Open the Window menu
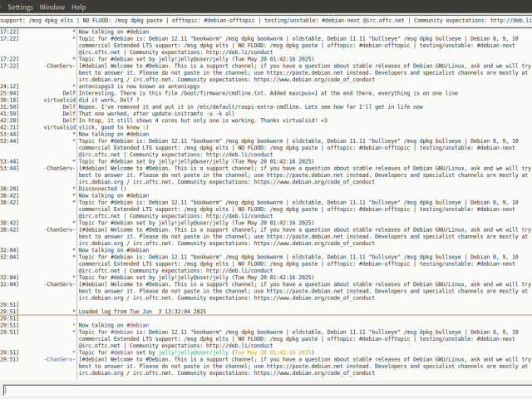This screenshot has height=399, width=532. coord(52,7)
